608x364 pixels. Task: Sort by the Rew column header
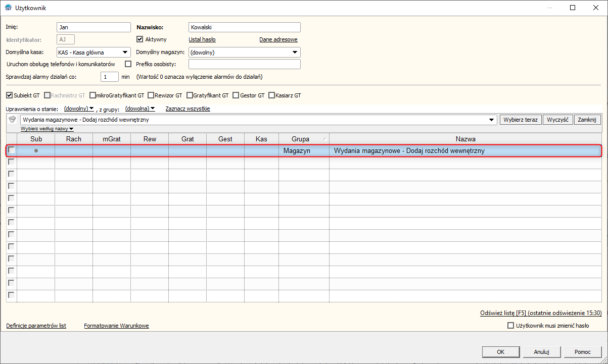(150, 139)
